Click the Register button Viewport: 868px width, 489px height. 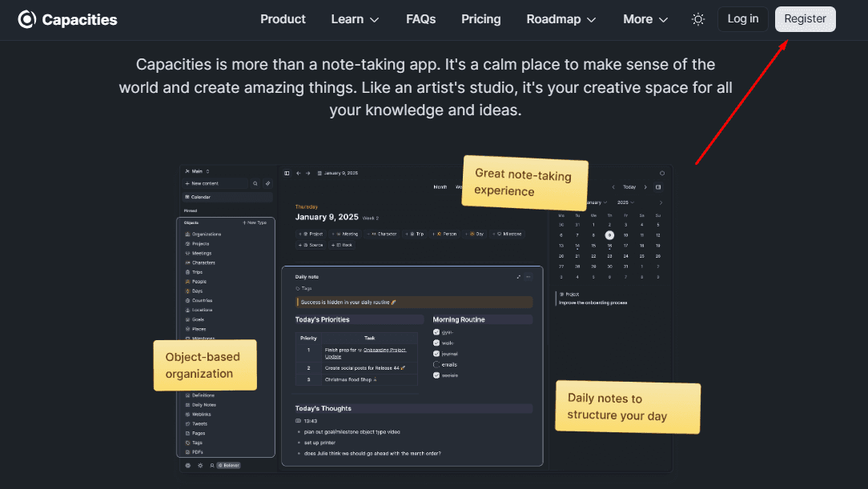coord(805,19)
